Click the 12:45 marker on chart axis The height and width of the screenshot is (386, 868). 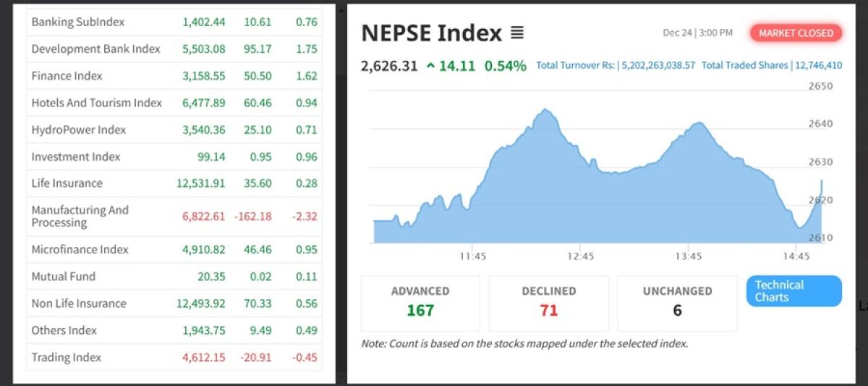tap(580, 256)
